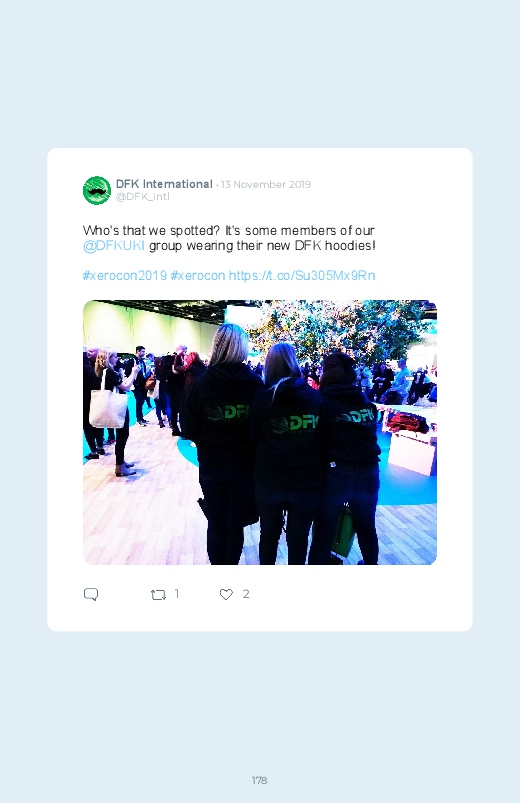Image resolution: width=520 pixels, height=803 pixels.
Task: Click the DFK International profile avatar
Action: (97, 190)
